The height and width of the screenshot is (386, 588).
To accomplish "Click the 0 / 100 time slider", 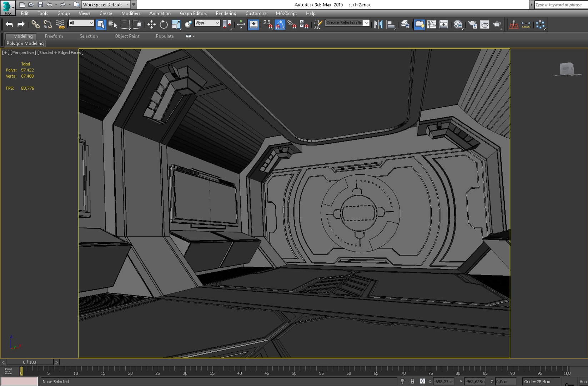I will (x=30, y=362).
